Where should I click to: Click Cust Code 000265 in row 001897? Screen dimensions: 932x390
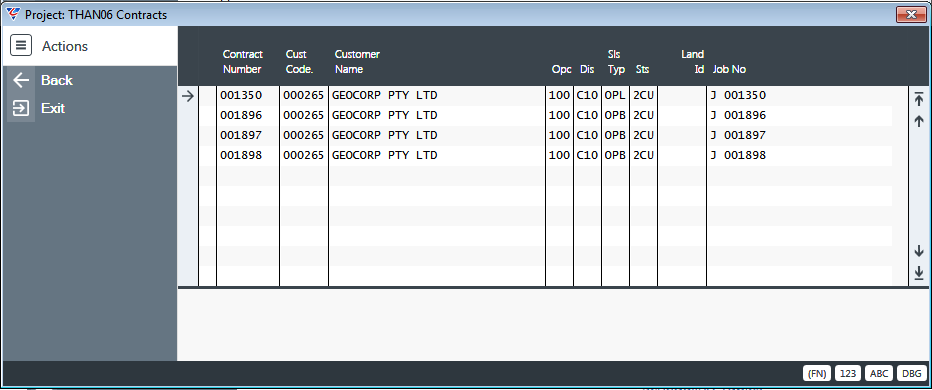304,136
